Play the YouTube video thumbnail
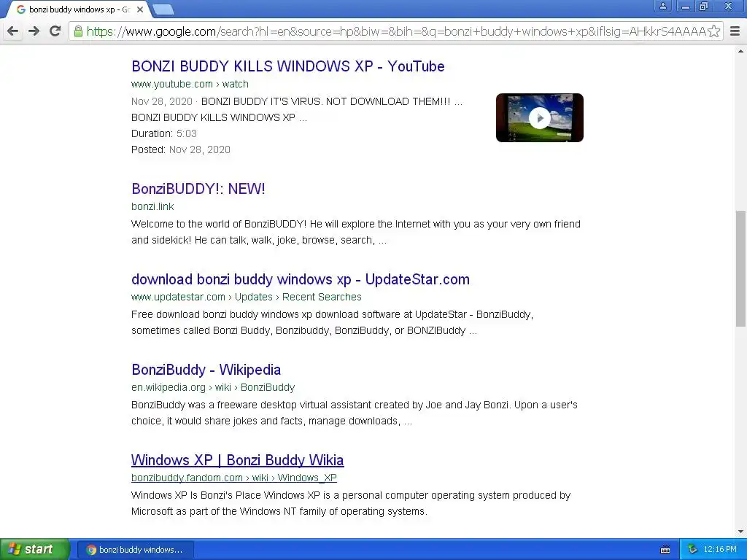Screen dimensions: 747x560 point(540,117)
